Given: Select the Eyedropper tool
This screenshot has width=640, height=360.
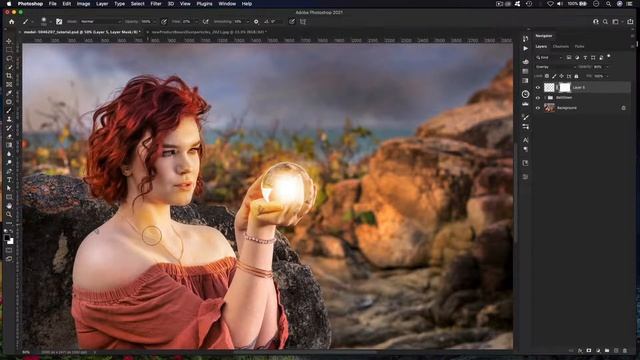Looking at the screenshot, I should (9, 93).
